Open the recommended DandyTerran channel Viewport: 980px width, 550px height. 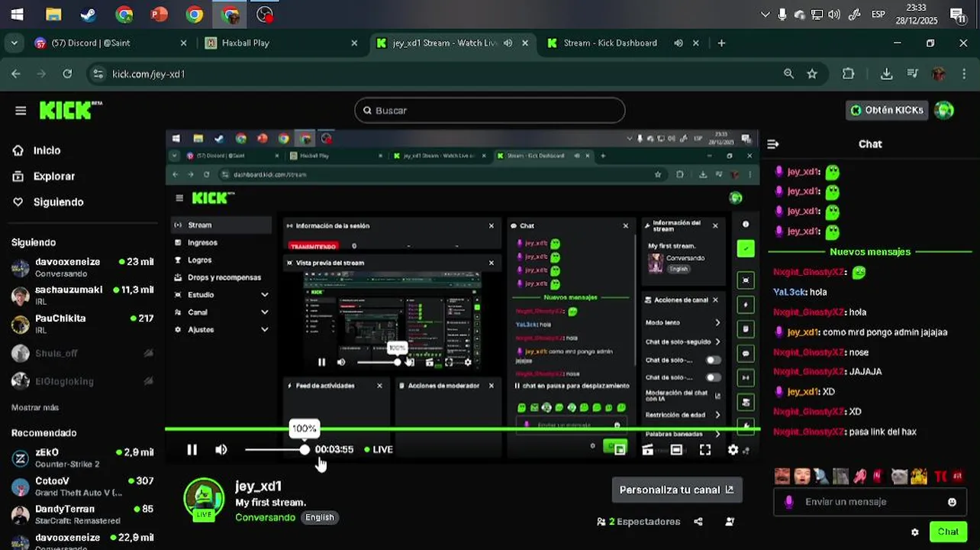coord(82,514)
